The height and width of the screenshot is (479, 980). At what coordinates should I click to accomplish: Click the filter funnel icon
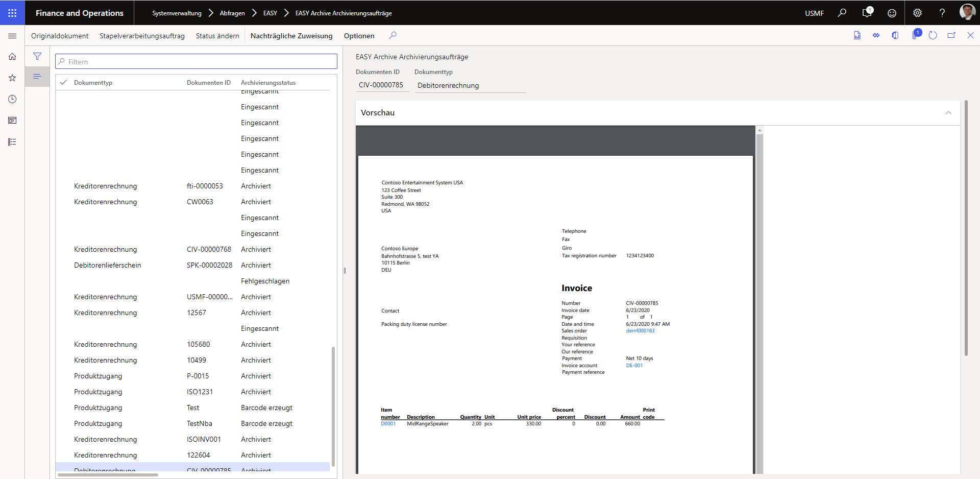click(x=37, y=56)
